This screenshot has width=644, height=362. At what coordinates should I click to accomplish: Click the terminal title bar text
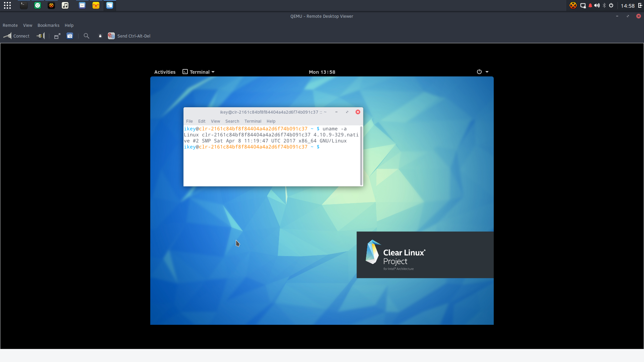pos(273,112)
